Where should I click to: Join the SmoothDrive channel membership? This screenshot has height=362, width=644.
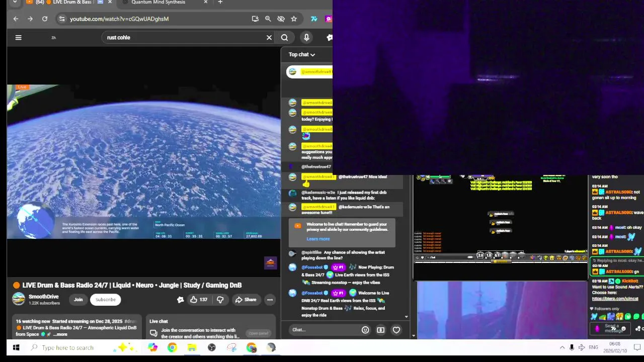(78, 300)
